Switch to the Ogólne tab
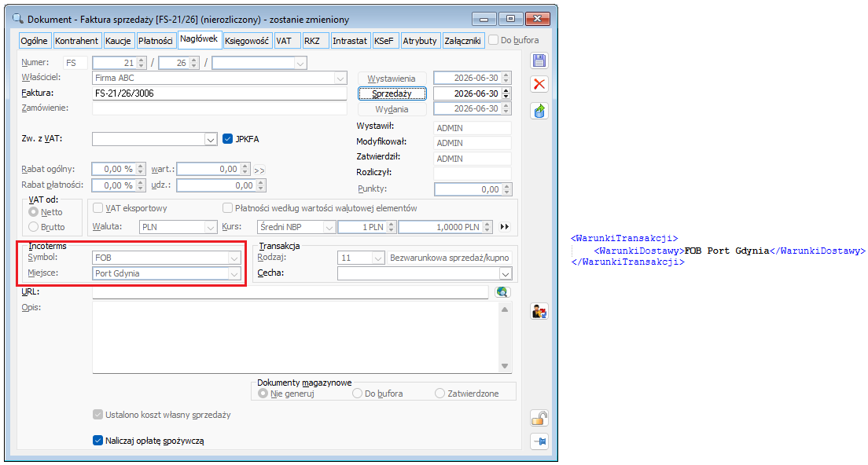868x465 pixels. coord(35,40)
